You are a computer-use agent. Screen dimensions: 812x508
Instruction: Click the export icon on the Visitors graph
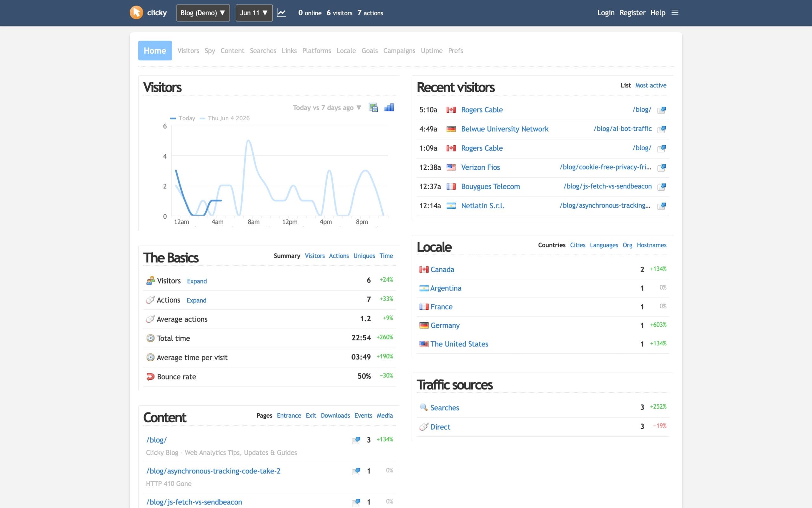pyautogui.click(x=373, y=108)
